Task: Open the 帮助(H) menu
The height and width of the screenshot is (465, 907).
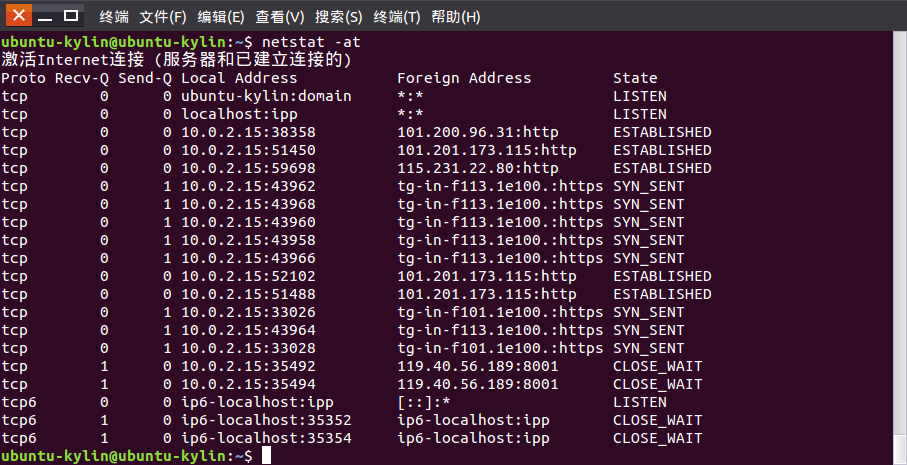Action: pyautogui.click(x=456, y=17)
